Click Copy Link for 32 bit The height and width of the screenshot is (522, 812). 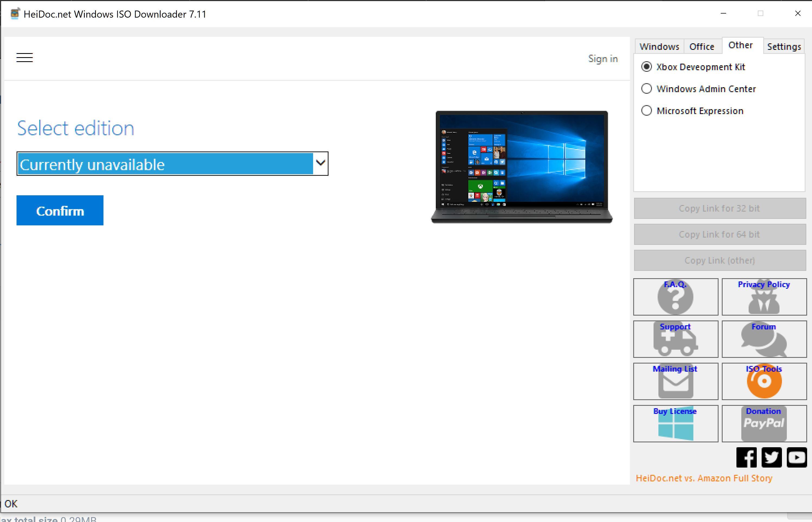coord(719,209)
